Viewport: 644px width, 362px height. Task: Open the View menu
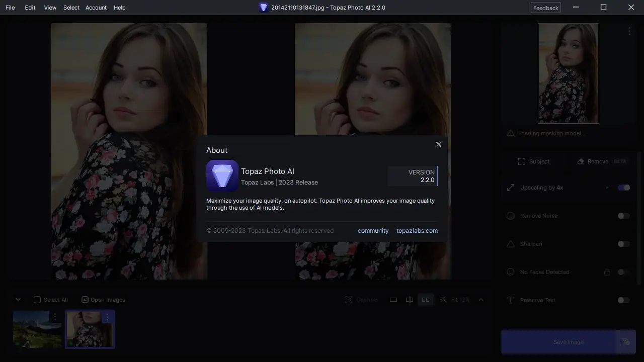[50, 8]
